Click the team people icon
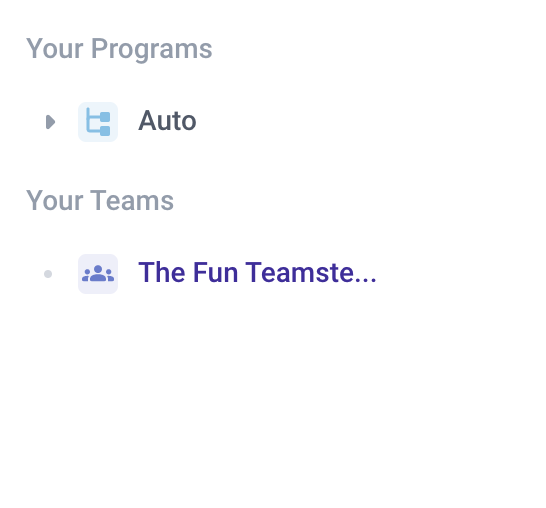 coord(98,274)
